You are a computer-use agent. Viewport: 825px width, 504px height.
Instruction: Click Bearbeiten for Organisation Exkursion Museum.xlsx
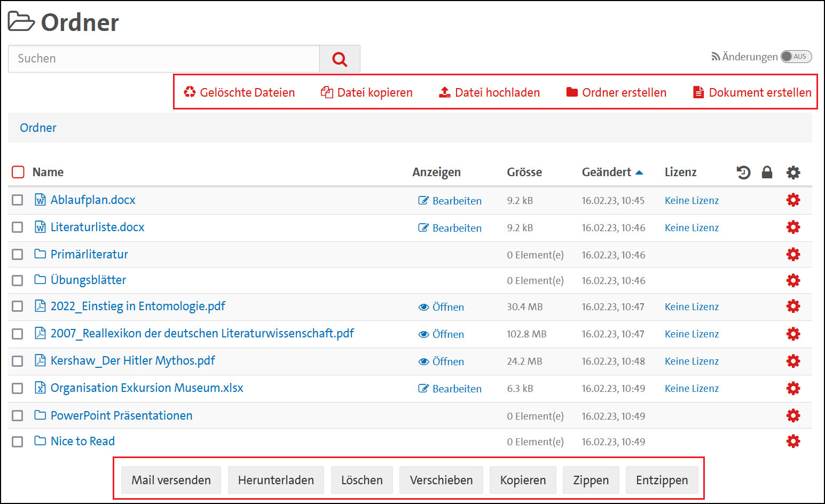click(x=450, y=389)
